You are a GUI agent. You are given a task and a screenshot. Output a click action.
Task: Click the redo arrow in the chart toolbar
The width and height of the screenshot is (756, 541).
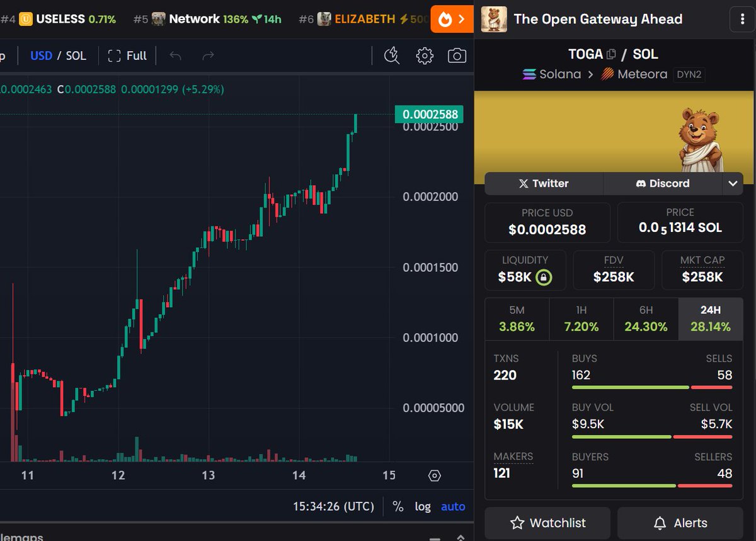[208, 55]
